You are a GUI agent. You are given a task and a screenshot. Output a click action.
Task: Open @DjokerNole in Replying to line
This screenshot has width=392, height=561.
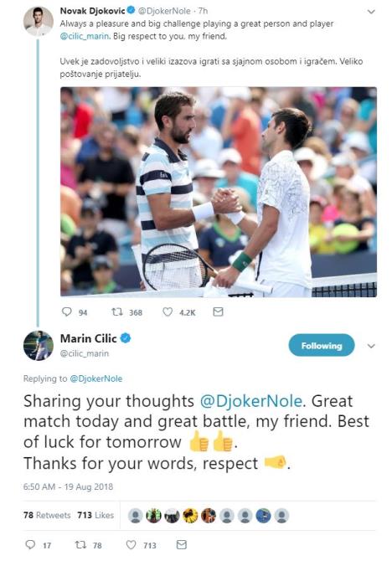pyautogui.click(x=96, y=378)
